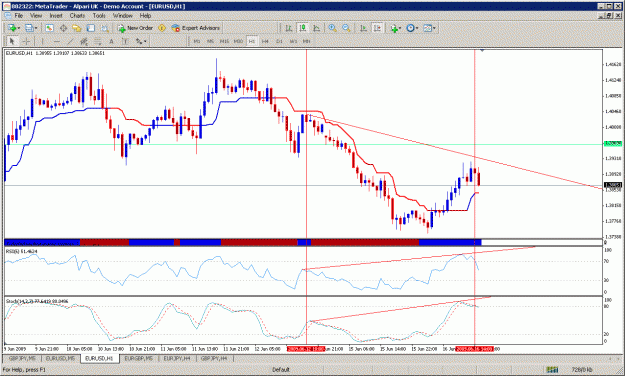The image size is (625, 376).
Task: Switch to MN monthly timeframe
Action: pyautogui.click(x=306, y=41)
